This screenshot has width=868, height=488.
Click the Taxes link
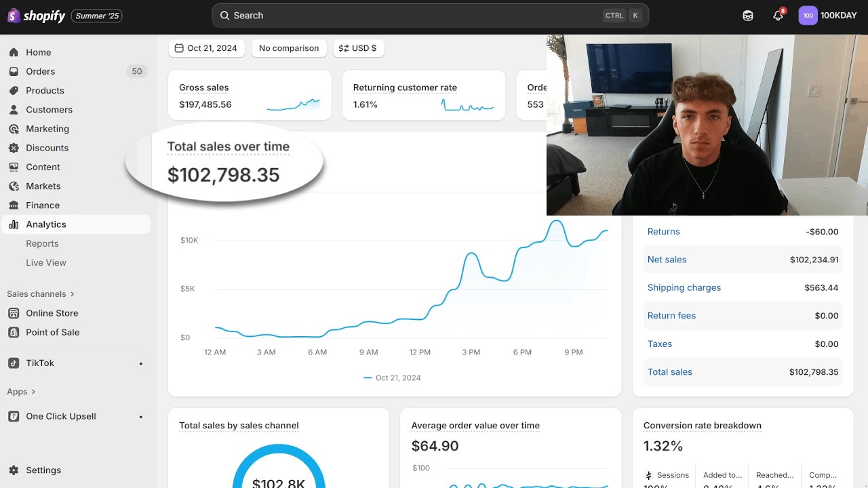660,344
